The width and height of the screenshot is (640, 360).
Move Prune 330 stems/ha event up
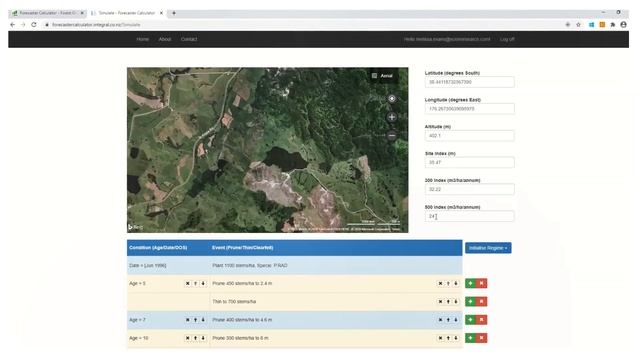point(448,338)
